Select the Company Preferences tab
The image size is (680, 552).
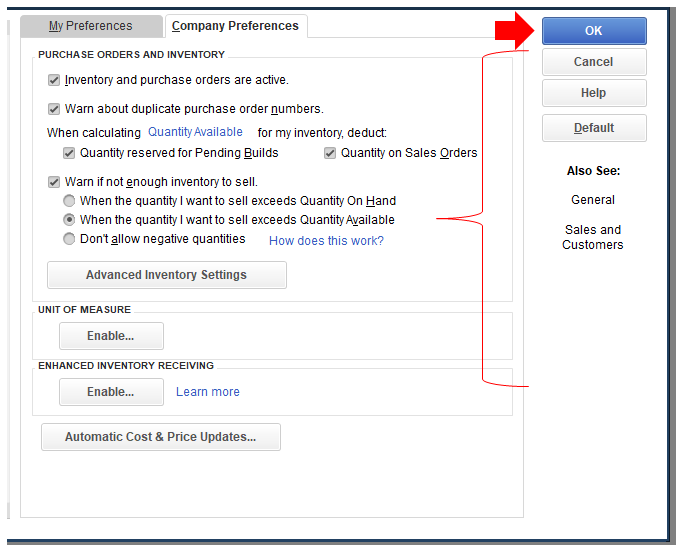tap(235, 26)
